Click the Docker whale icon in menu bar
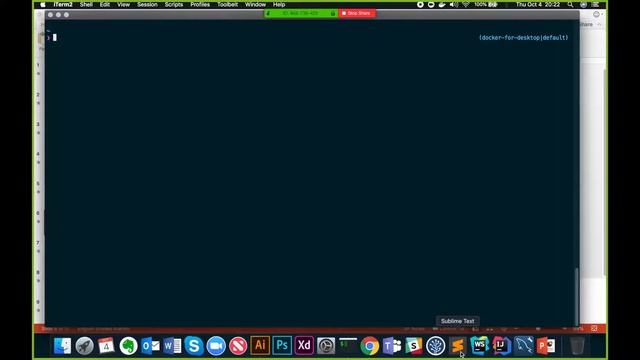The height and width of the screenshot is (360, 640). click(x=442, y=4)
